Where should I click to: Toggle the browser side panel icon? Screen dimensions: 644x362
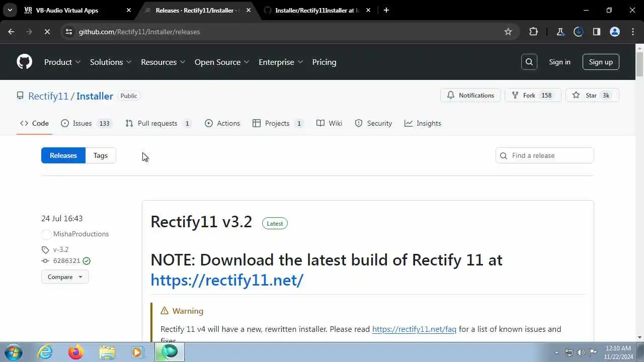tap(596, 32)
